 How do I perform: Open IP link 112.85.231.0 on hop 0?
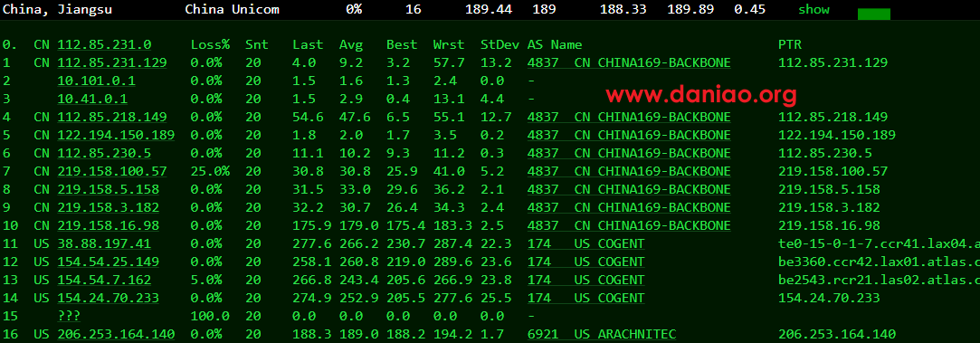click(104, 45)
